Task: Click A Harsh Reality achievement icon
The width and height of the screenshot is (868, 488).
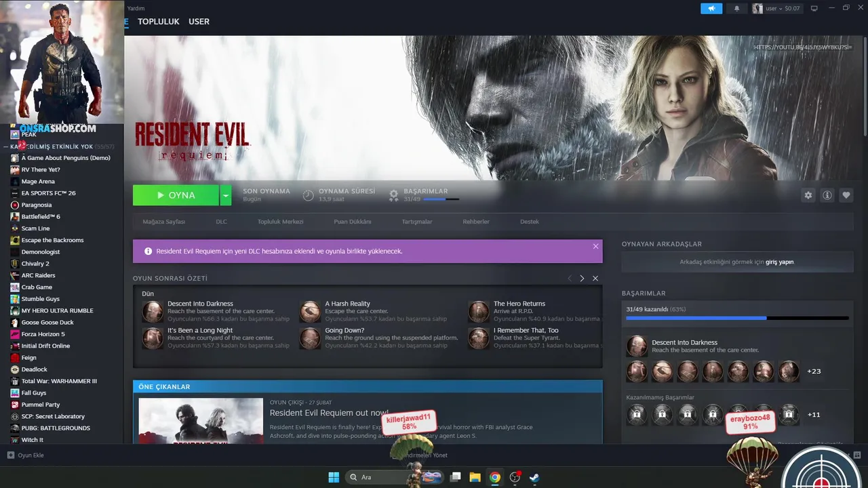Action: point(310,312)
